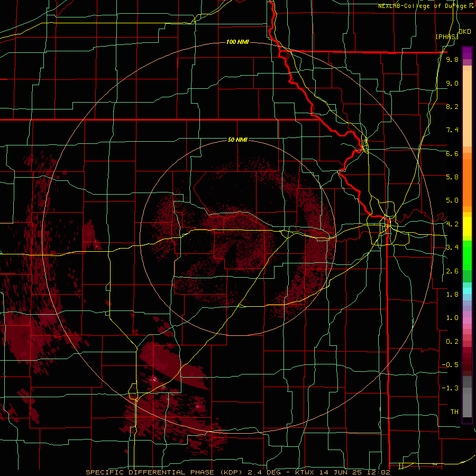This screenshot has height=476, width=476.
Task: Select the 1.8 scale label
Action: click(452, 295)
